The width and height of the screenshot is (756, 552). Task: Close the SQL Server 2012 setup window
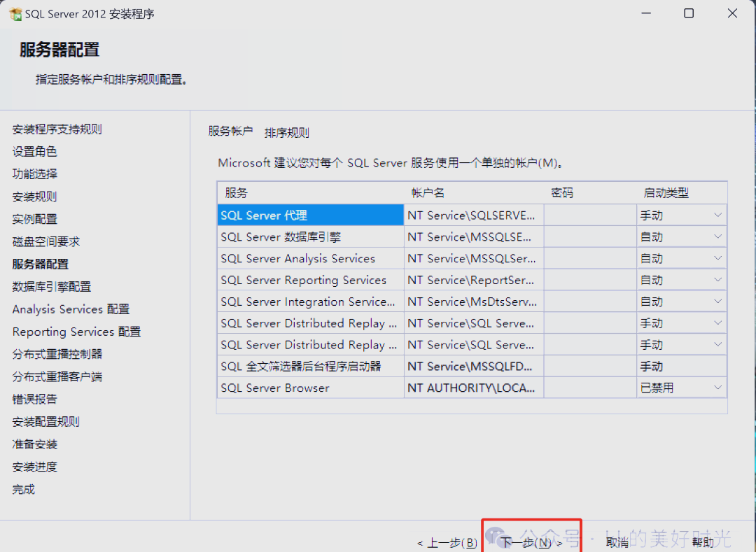click(x=732, y=13)
